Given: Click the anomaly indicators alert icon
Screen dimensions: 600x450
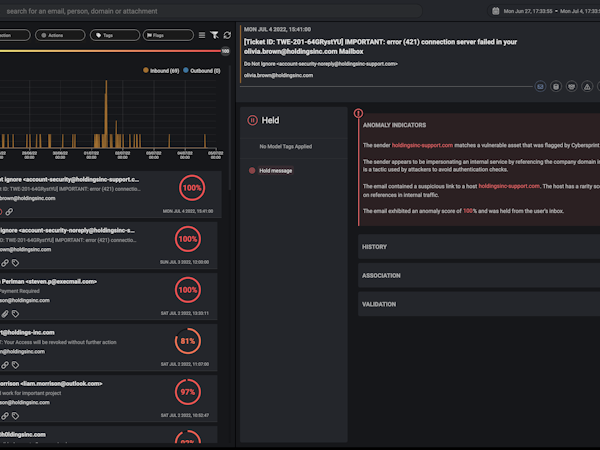Looking at the screenshot, I should tap(358, 113).
